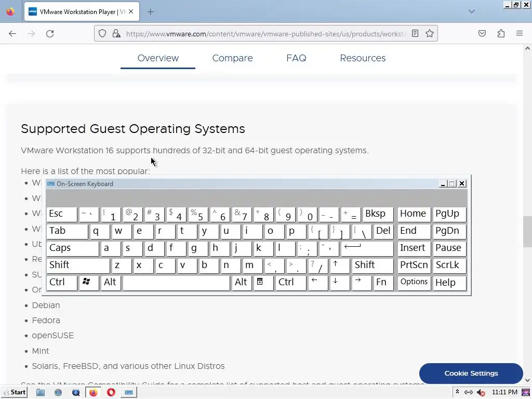Save page to Pocket icon
This screenshot has width=532, height=399.
click(x=482, y=33)
